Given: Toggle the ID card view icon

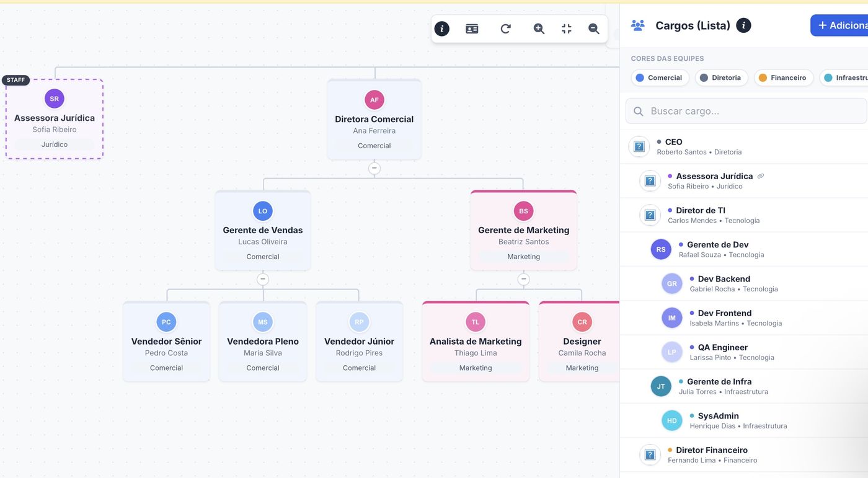Looking at the screenshot, I should click(x=472, y=29).
